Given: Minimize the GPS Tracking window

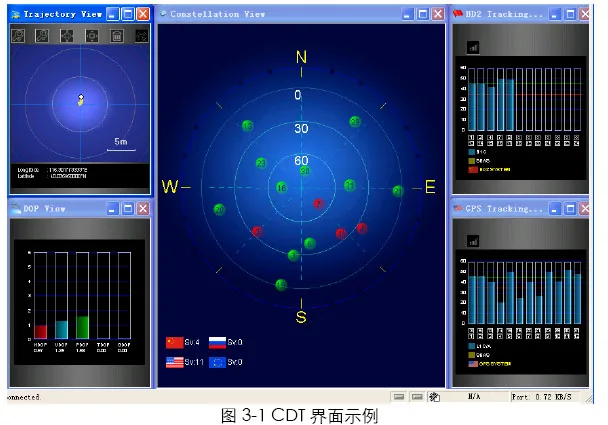Looking at the screenshot, I should click(x=554, y=209).
